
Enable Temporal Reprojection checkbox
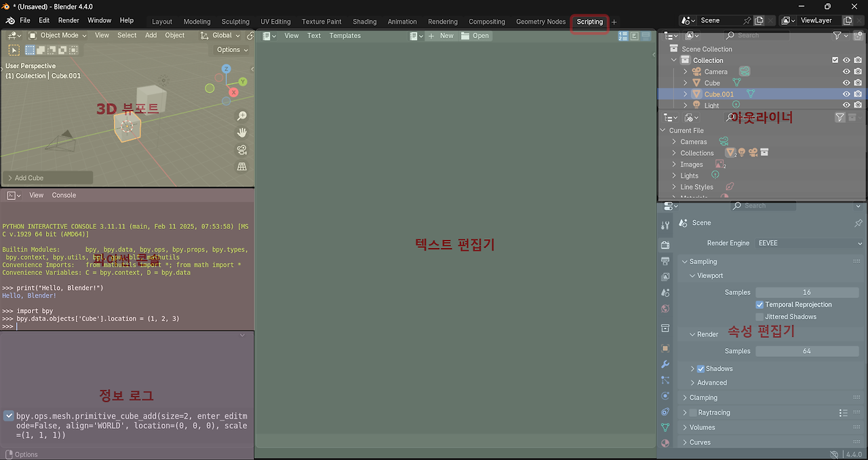click(760, 305)
